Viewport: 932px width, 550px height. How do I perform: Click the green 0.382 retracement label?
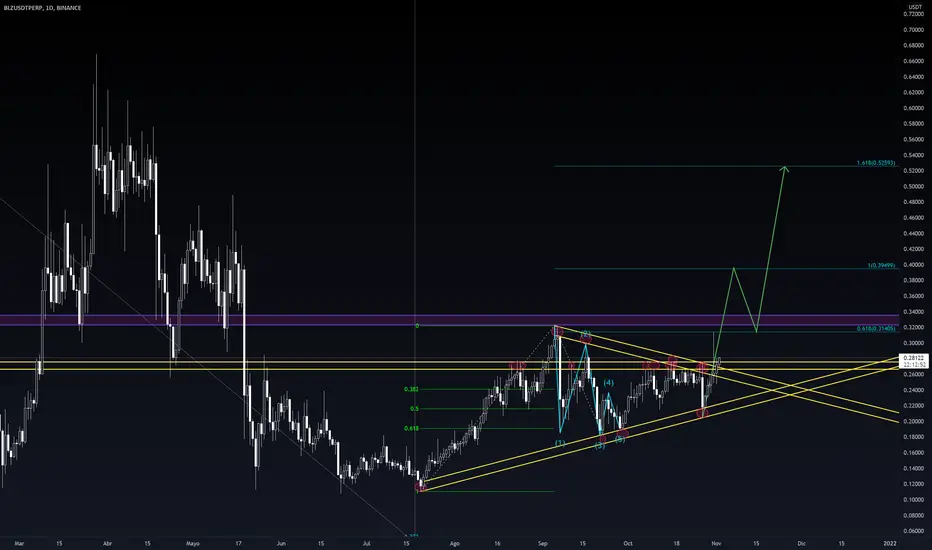(x=411, y=389)
